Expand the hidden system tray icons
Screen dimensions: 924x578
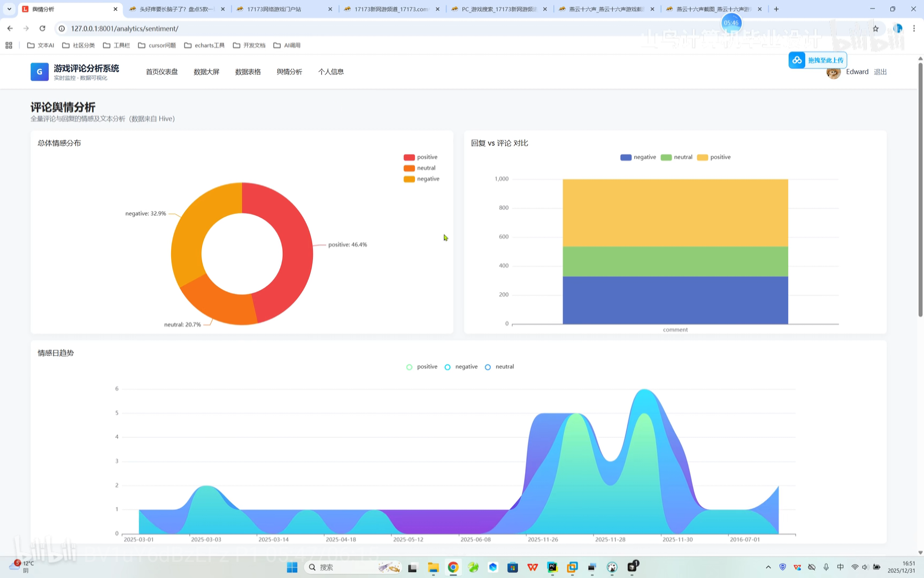tap(768, 567)
